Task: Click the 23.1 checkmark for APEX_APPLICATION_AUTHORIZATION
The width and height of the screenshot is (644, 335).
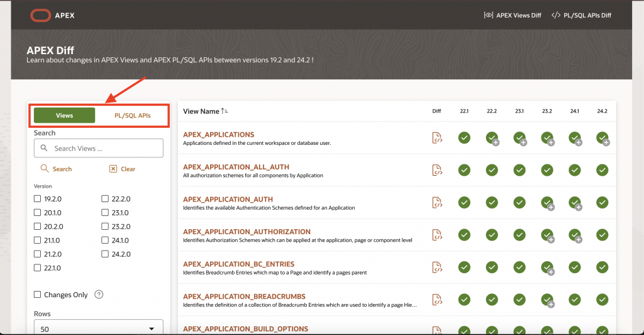Action: [519, 235]
